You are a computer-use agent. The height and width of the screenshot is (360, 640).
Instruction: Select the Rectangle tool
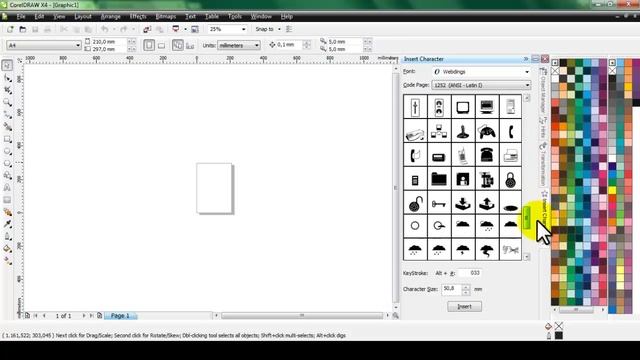click(x=7, y=139)
